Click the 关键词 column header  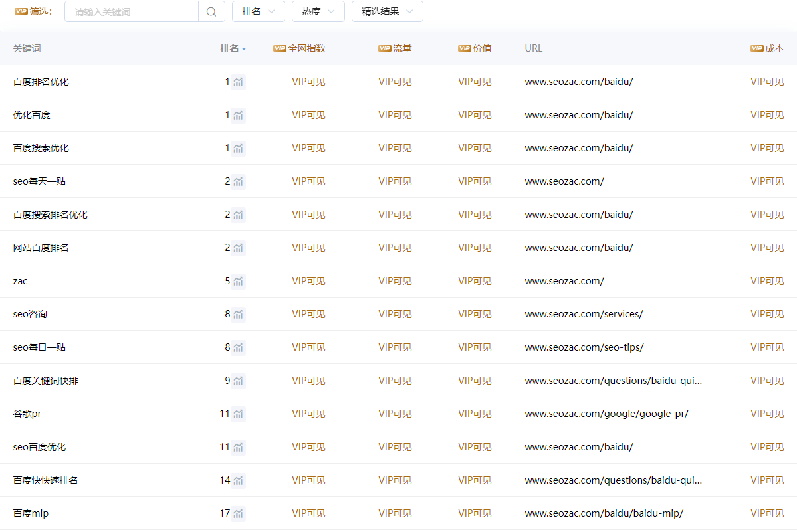[x=27, y=48]
